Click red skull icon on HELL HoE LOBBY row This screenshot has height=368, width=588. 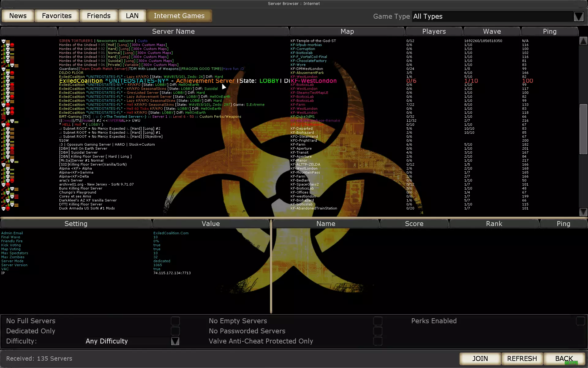coord(8,125)
